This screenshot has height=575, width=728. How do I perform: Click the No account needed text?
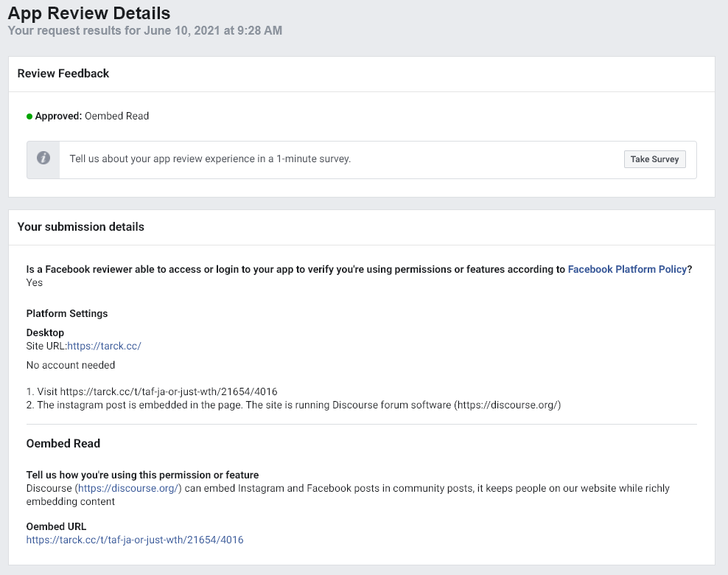coord(71,365)
